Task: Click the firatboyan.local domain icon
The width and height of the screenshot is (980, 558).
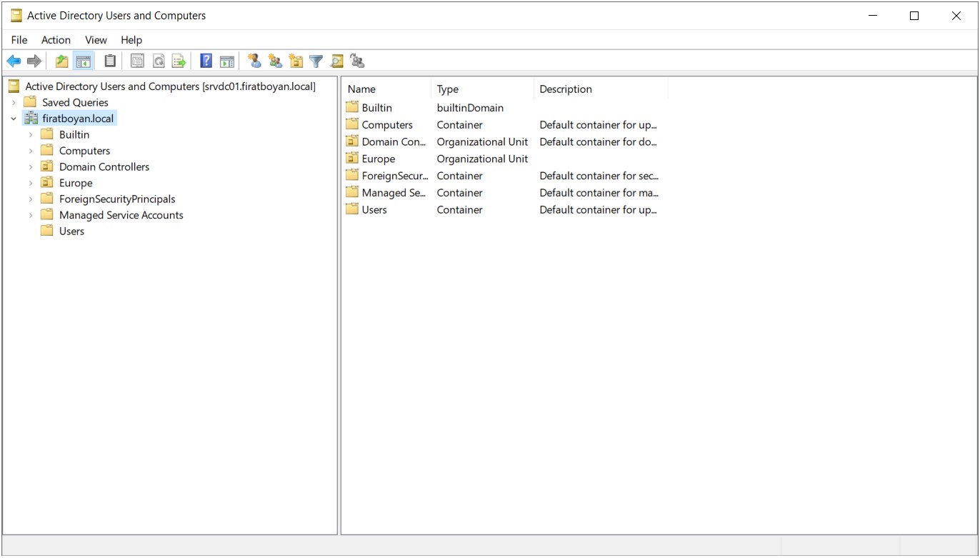Action: 31,118
